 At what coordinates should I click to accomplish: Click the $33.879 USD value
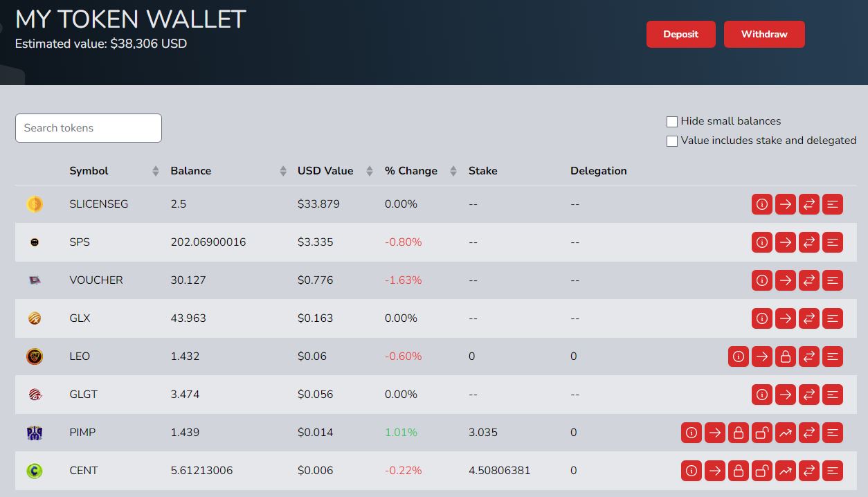(x=318, y=204)
